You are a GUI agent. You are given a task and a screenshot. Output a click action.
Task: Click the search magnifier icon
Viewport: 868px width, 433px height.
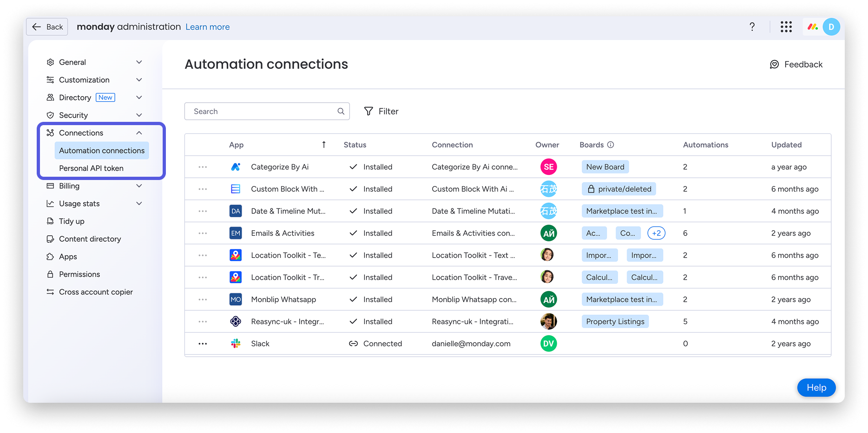pyautogui.click(x=341, y=111)
